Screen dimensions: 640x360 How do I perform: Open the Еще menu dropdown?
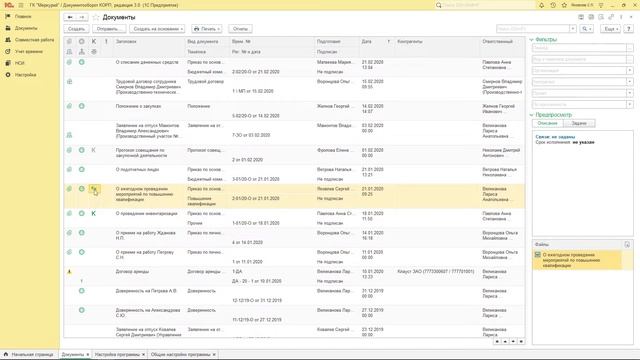coord(610,29)
